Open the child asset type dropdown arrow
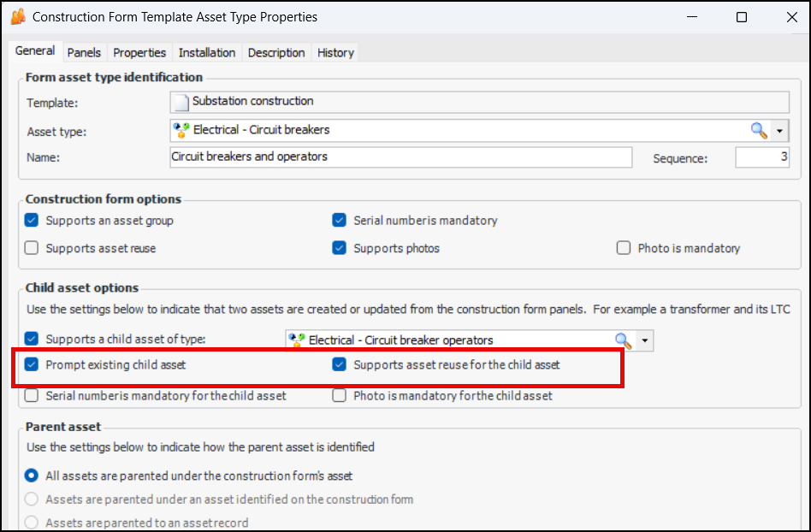This screenshot has width=811, height=532. click(644, 340)
